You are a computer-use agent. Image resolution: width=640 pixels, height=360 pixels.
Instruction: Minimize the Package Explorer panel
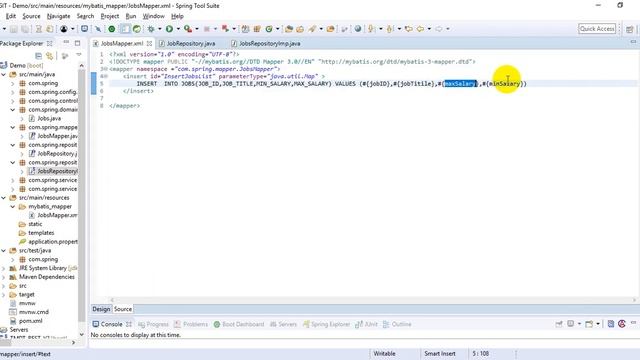point(66,42)
